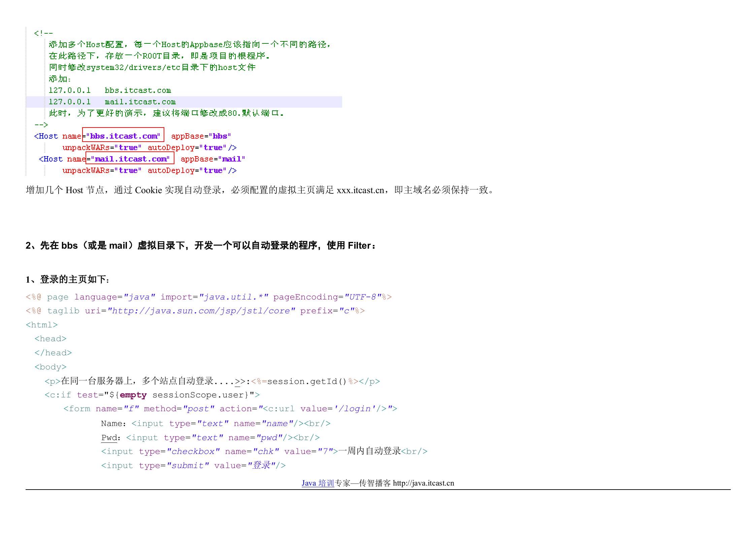The image size is (756, 534).
Task: Click the Java 培训 hyperlink
Action: [318, 483]
